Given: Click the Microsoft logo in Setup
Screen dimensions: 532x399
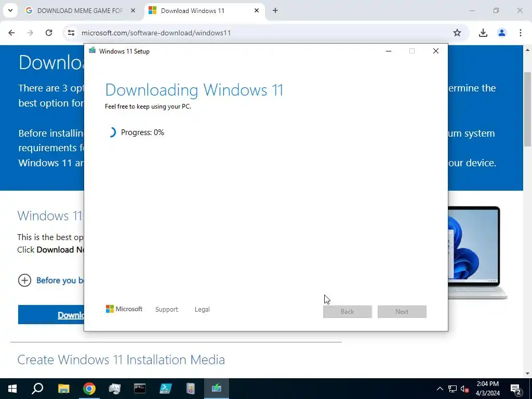Looking at the screenshot, I should point(124,309).
